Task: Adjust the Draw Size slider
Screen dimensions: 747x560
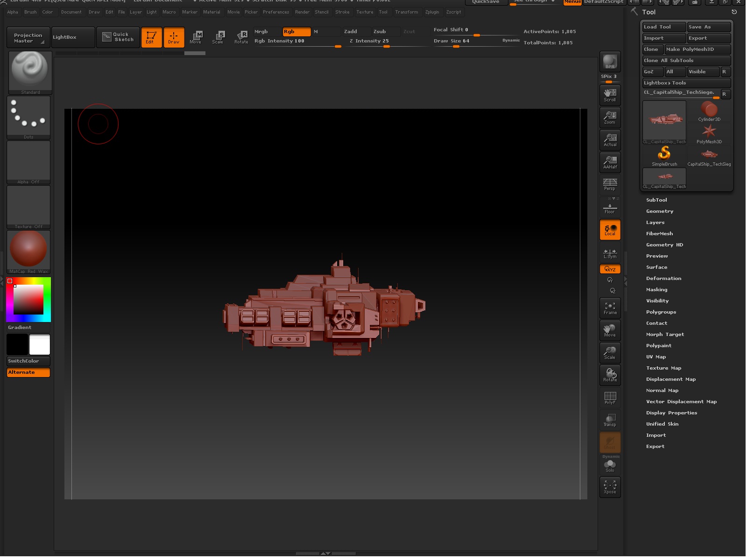Action: [x=477, y=42]
